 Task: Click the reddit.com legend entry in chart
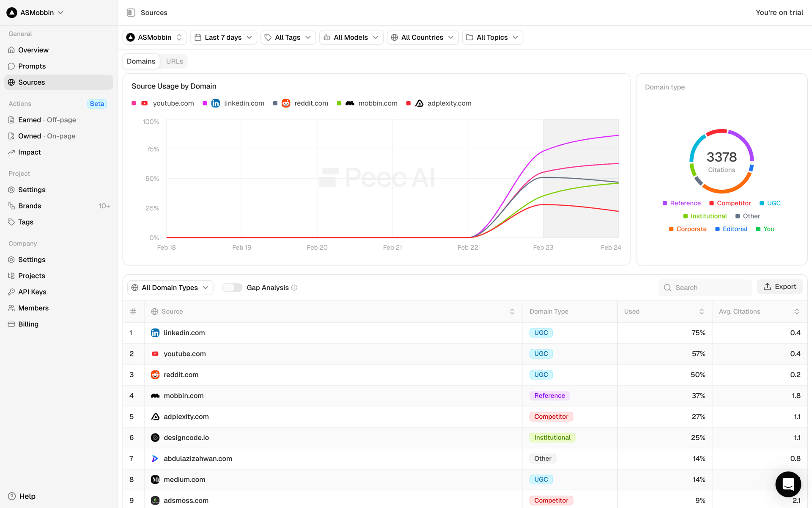301,103
